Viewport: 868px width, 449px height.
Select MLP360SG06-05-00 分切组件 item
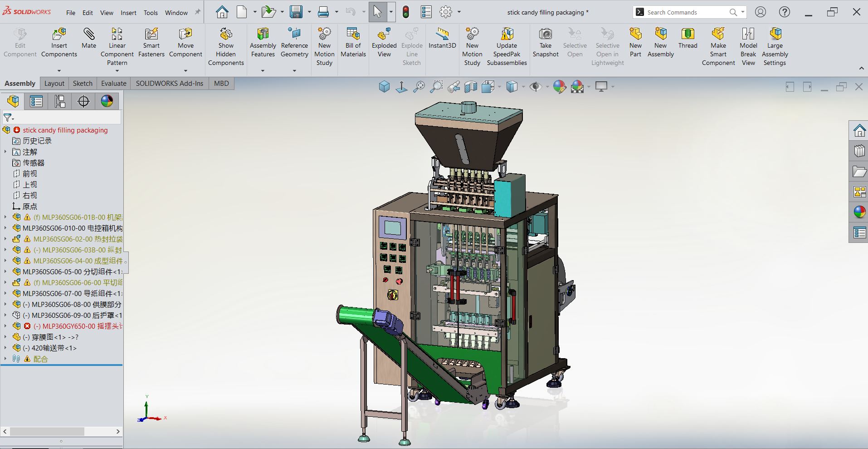point(73,271)
